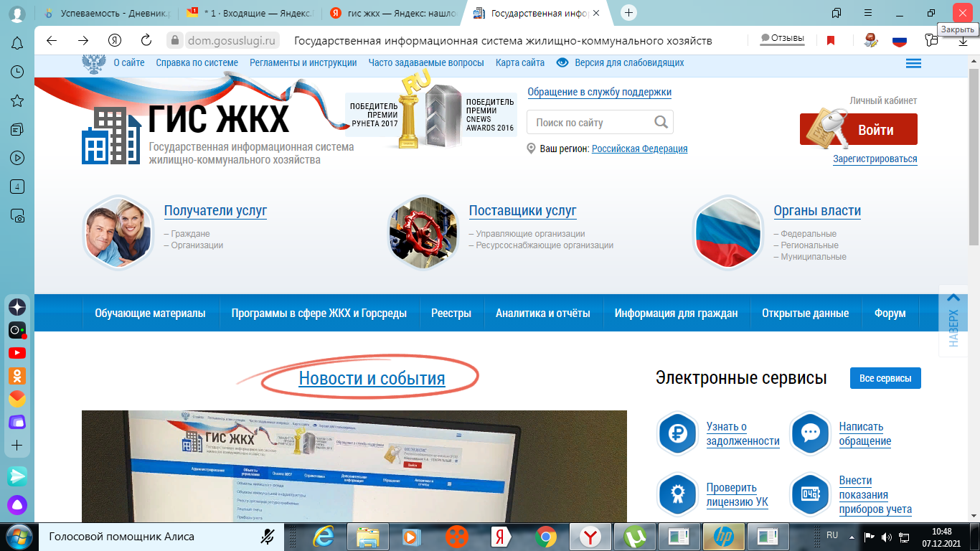Mute microphone for Alice voice assistant
This screenshot has height=551, width=980.
coord(268,537)
